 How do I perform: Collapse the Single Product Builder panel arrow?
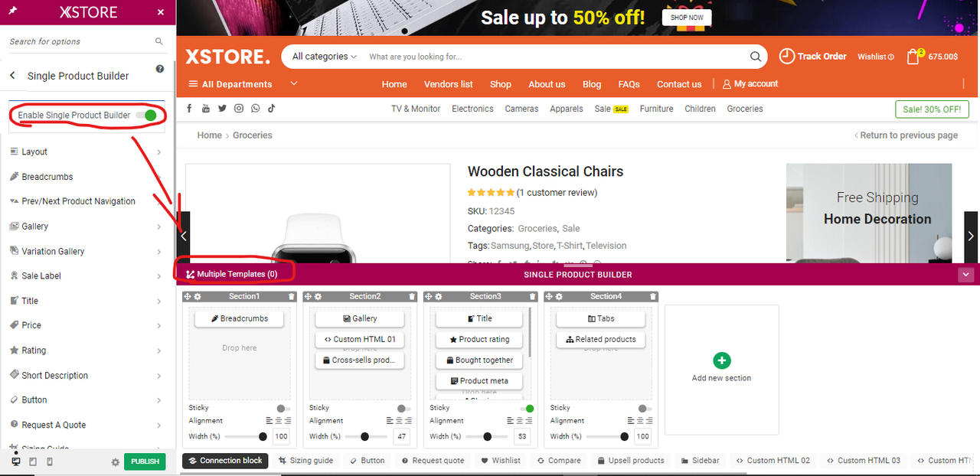[x=966, y=275]
